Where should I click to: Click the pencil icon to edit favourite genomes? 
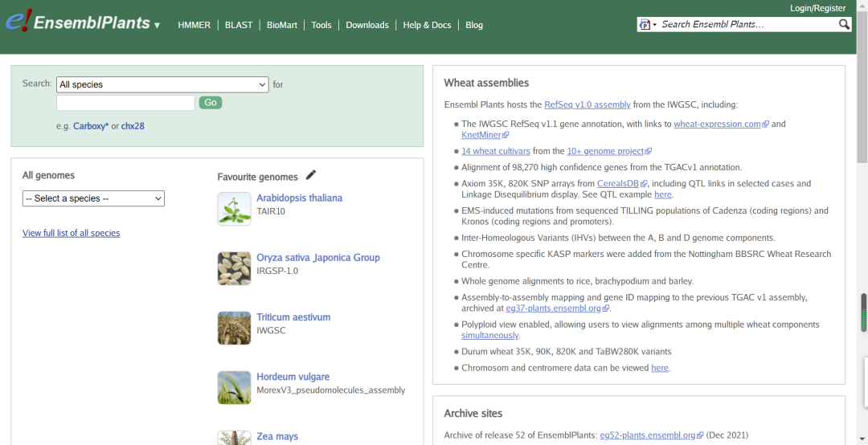click(311, 175)
